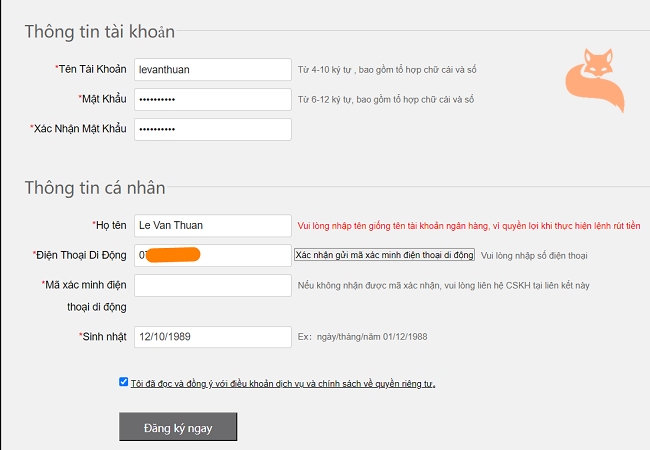This screenshot has height=450, width=650.
Task: Click the Thông tin cá nhân heading
Action: (95, 188)
